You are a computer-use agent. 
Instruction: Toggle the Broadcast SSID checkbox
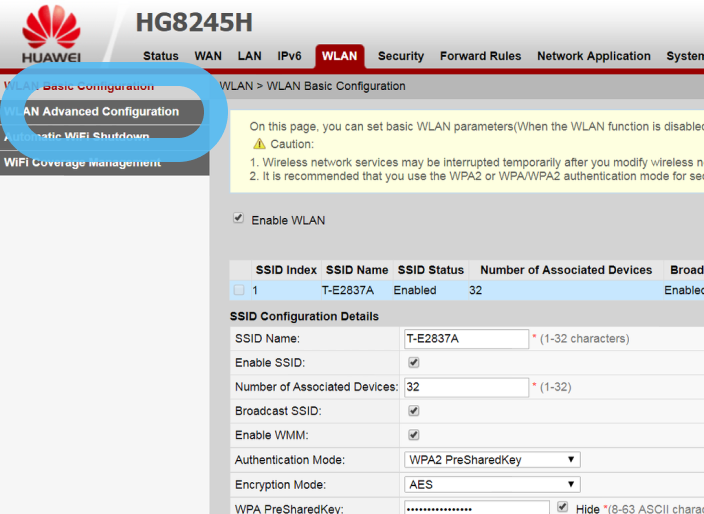tap(414, 411)
